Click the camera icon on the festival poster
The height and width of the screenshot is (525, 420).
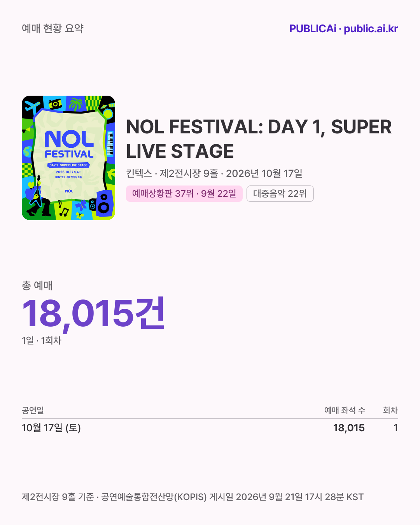55,104
